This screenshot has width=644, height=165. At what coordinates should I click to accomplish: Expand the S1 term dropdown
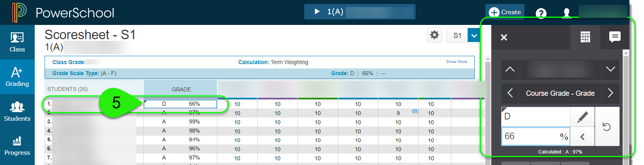pyautogui.click(x=474, y=36)
